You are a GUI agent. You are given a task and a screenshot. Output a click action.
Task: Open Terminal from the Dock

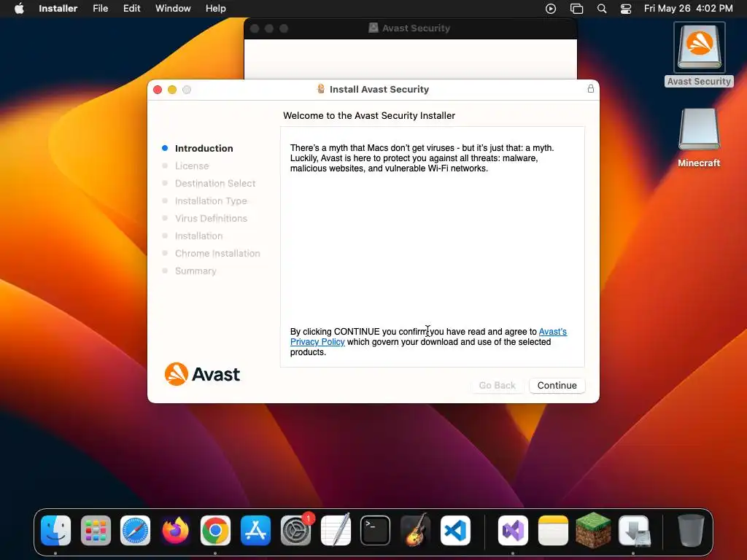pyautogui.click(x=376, y=531)
